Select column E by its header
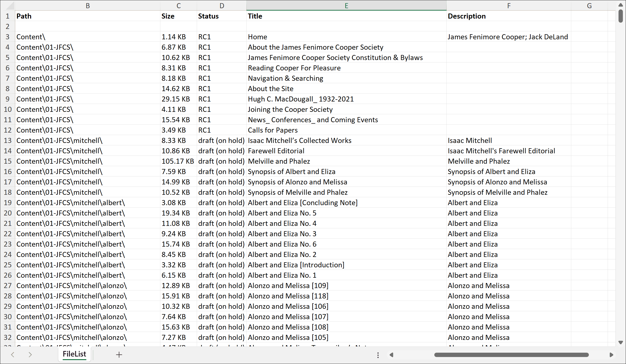The width and height of the screenshot is (626, 364). 346,5
